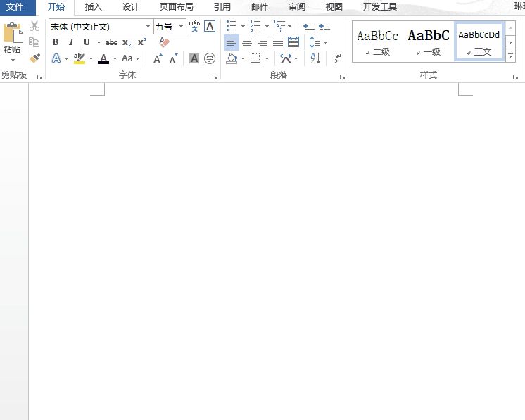
Task: Toggle strikethrough formatting
Action: click(x=111, y=42)
